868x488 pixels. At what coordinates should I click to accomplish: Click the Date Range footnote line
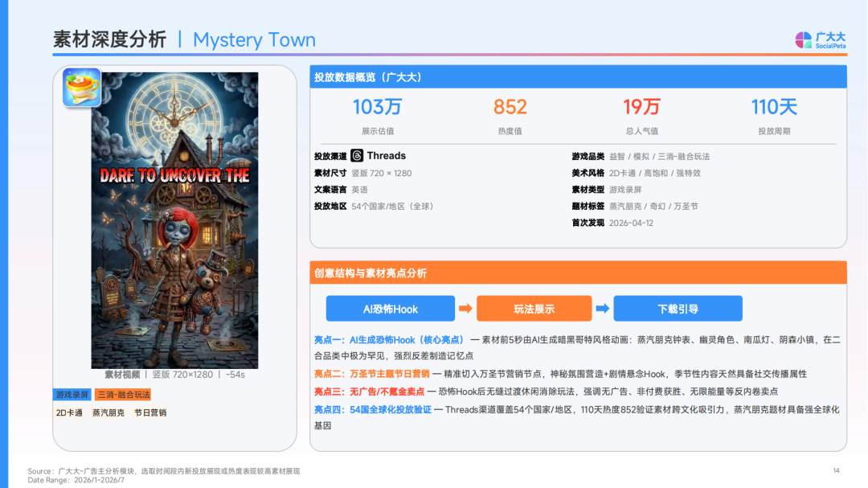coord(76,480)
